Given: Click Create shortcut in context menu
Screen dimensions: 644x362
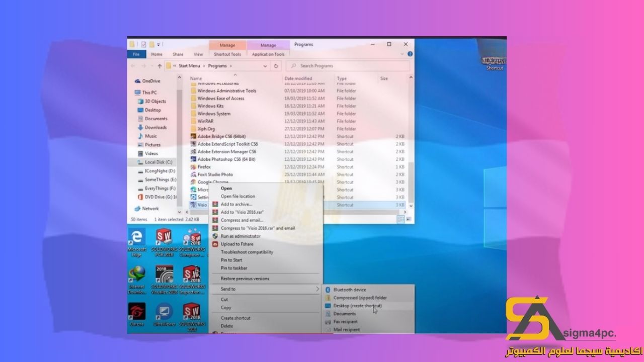Looking at the screenshot, I should point(235,318).
